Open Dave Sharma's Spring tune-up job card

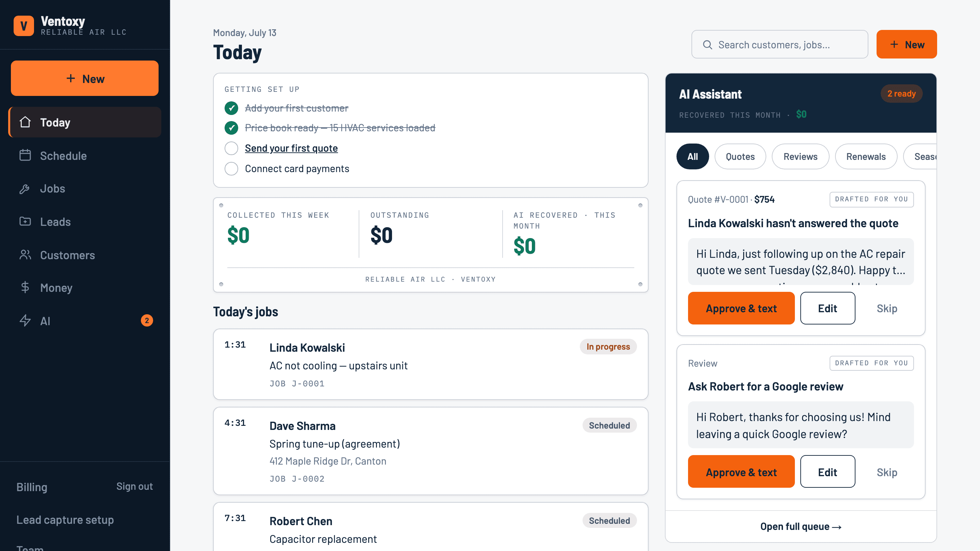[430, 451]
